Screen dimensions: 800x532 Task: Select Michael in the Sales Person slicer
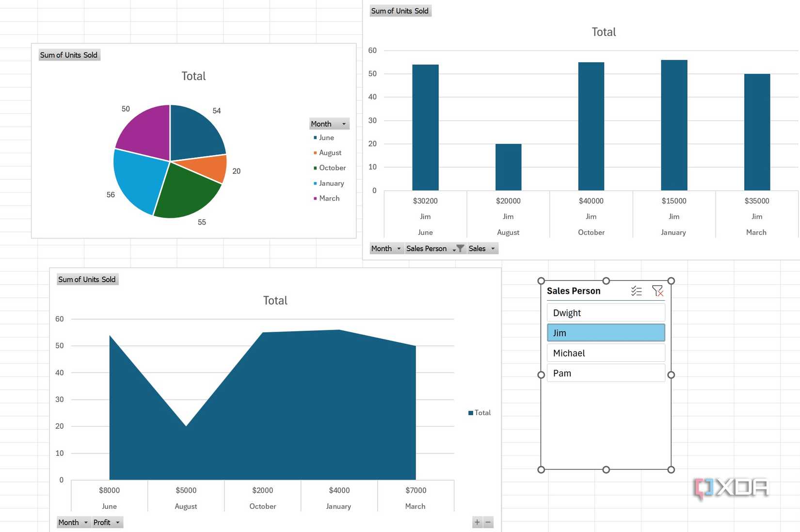coord(606,353)
